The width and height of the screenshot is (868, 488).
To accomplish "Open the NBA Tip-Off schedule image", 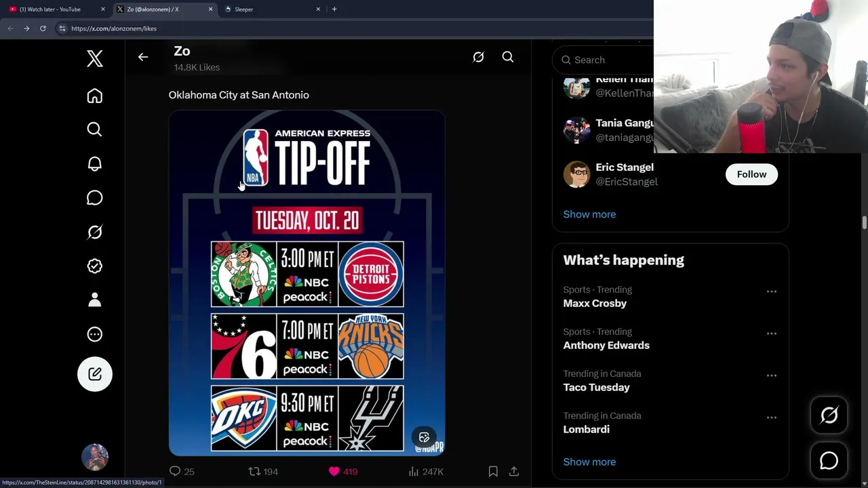I will [307, 283].
